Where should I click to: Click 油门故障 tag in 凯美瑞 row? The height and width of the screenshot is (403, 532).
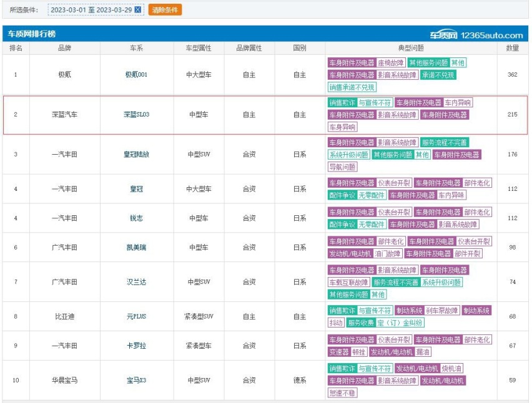[x=388, y=253]
